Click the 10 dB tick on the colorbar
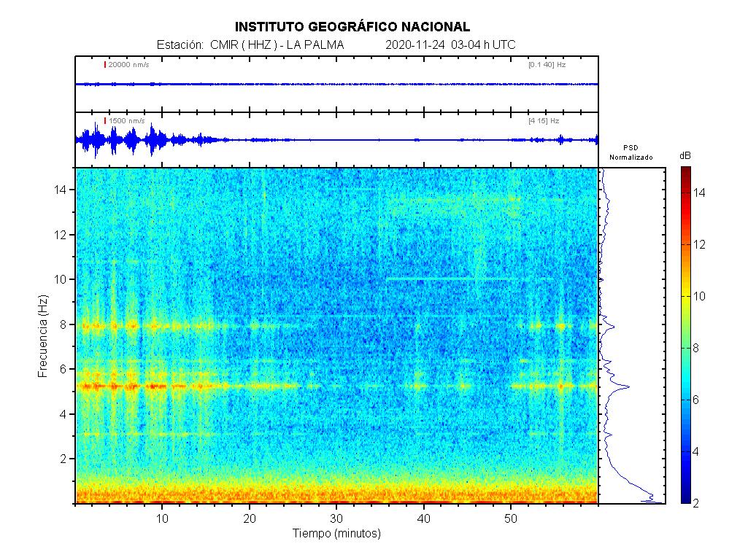Screen dimensions: 748x560 pos(701,296)
